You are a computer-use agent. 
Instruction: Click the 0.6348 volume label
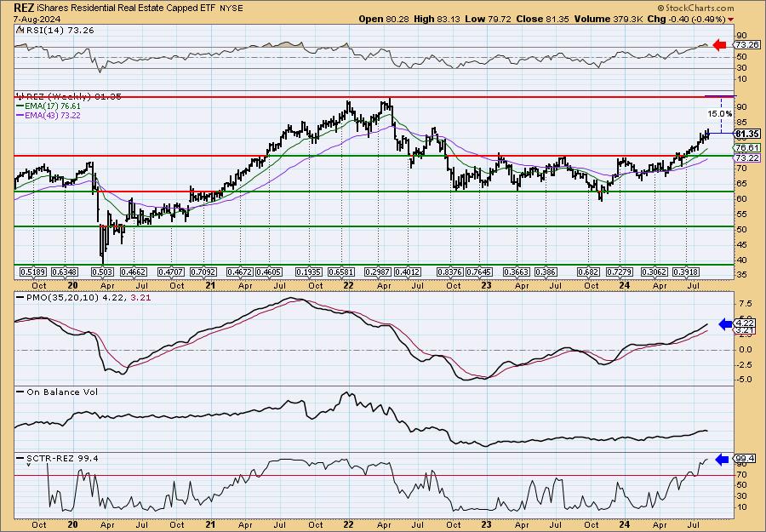tap(65, 272)
